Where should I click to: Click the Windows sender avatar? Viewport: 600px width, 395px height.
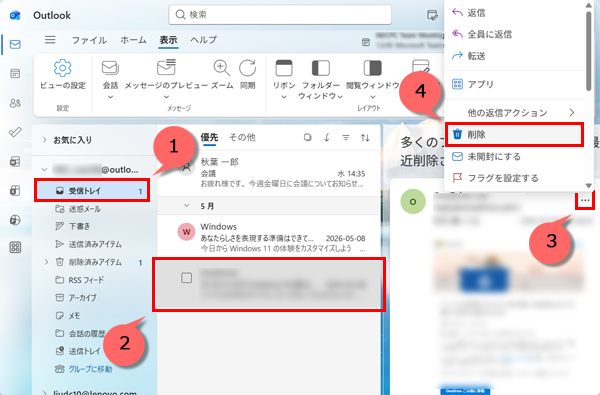[x=186, y=232]
